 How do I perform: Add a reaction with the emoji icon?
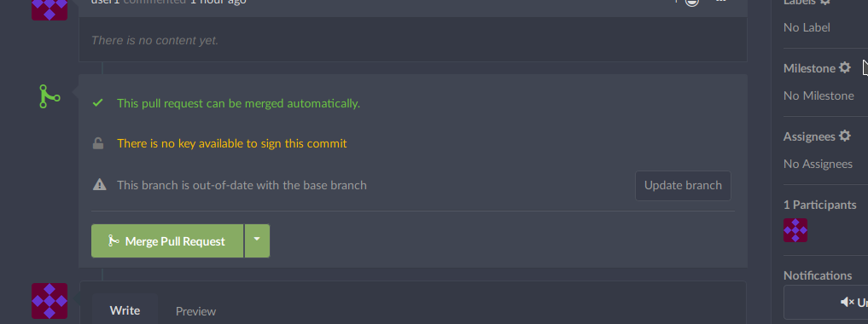(692, 2)
